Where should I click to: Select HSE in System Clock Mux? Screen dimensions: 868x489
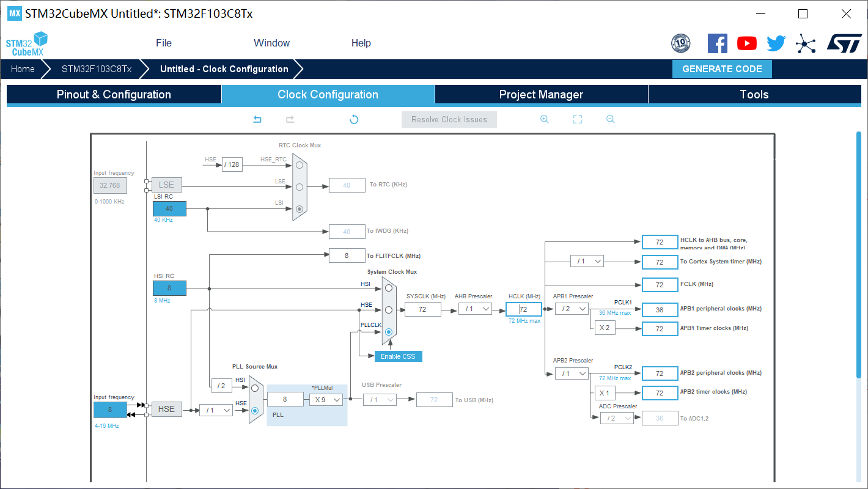coord(389,310)
